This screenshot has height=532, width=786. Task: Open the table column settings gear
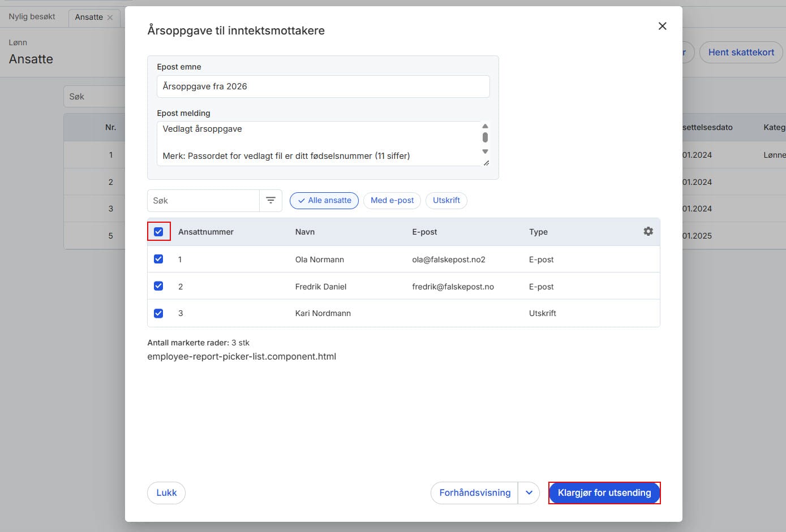(x=648, y=231)
